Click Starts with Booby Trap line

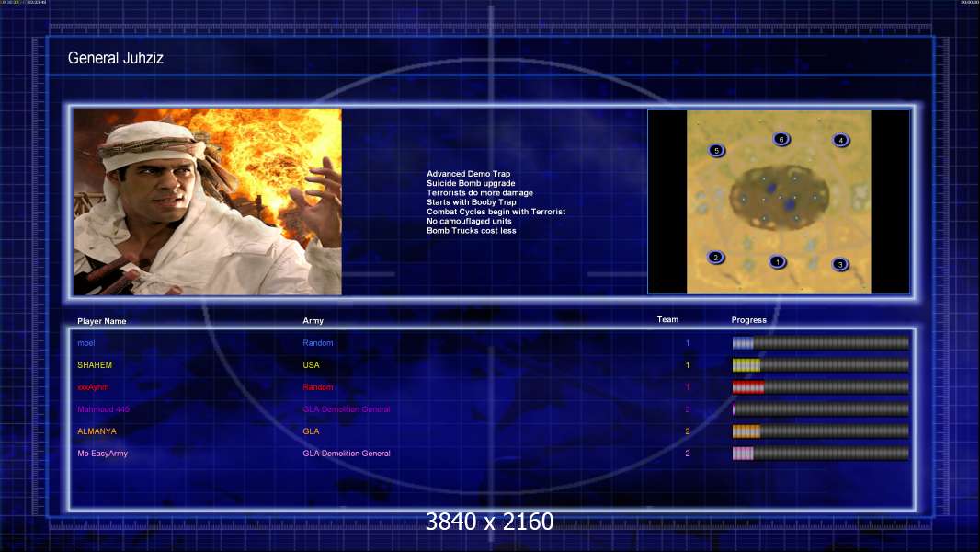[472, 201]
